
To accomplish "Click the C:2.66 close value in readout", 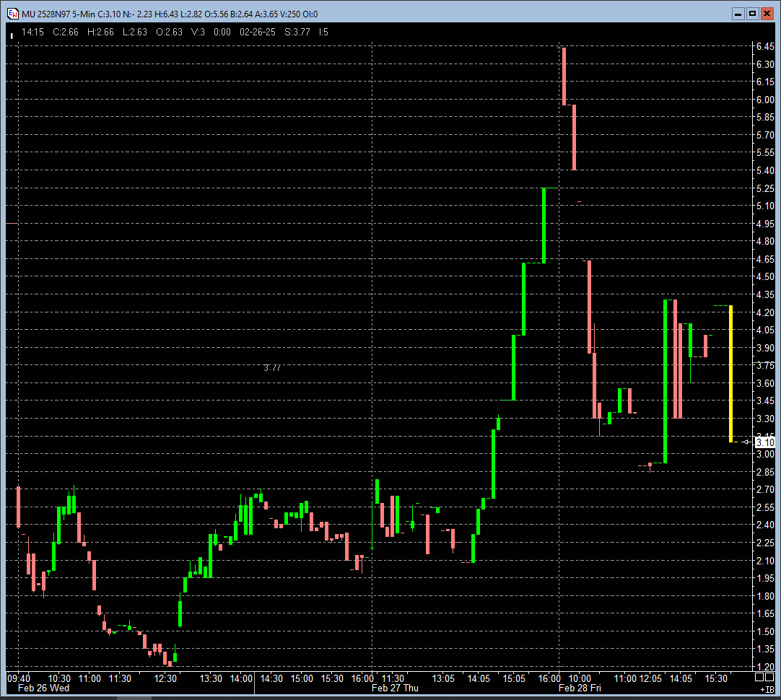I will click(65, 32).
